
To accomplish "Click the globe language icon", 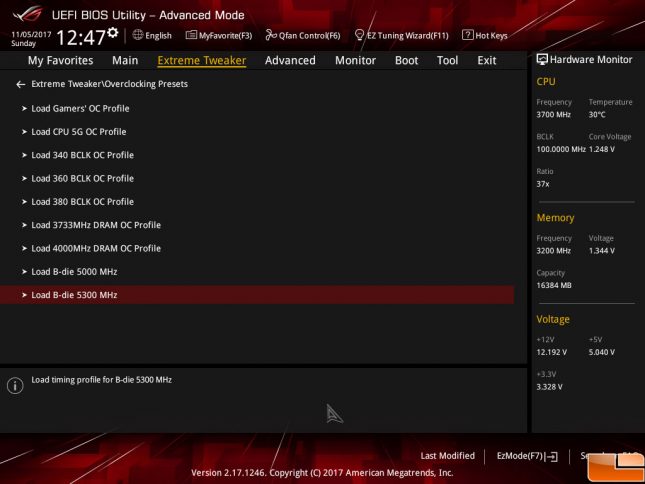I will point(138,35).
